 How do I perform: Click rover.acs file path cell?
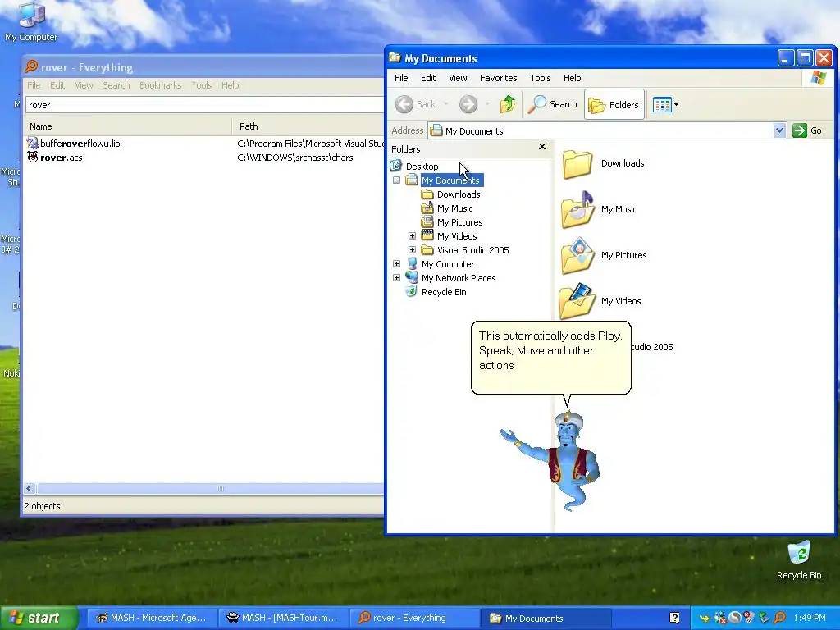pyautogui.click(x=294, y=157)
